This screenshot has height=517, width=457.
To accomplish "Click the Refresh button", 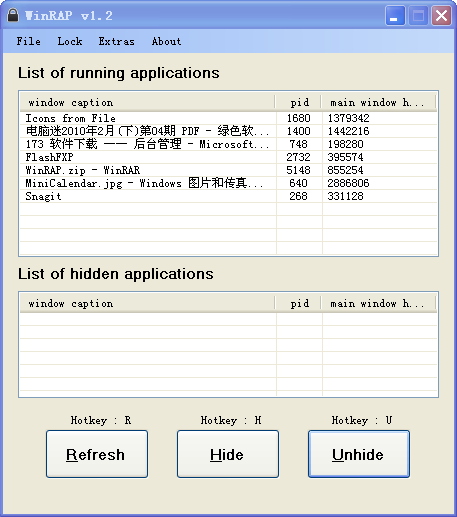I will point(97,454).
